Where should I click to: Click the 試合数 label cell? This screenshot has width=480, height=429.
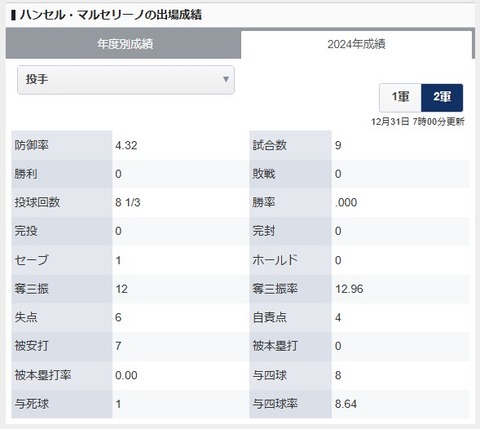pyautogui.click(x=290, y=145)
